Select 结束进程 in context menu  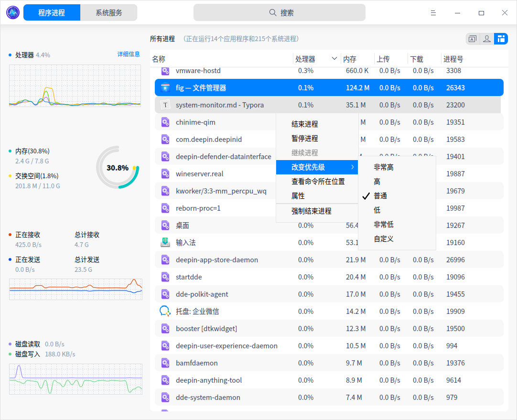(x=317, y=124)
